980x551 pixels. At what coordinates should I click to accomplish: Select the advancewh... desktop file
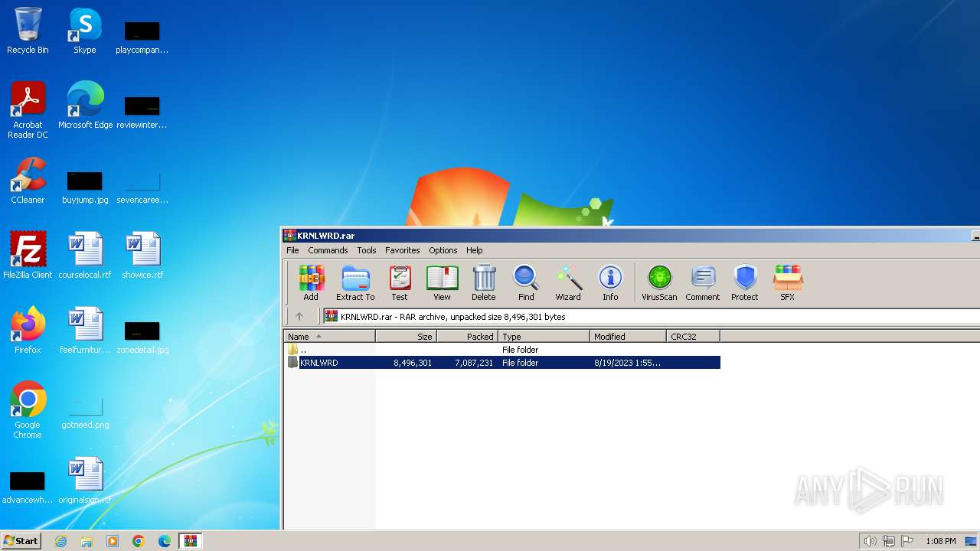click(x=28, y=487)
